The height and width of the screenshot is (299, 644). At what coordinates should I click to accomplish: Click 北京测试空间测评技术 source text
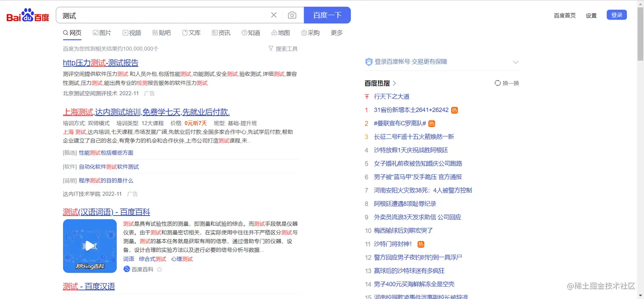pyautogui.click(x=90, y=93)
